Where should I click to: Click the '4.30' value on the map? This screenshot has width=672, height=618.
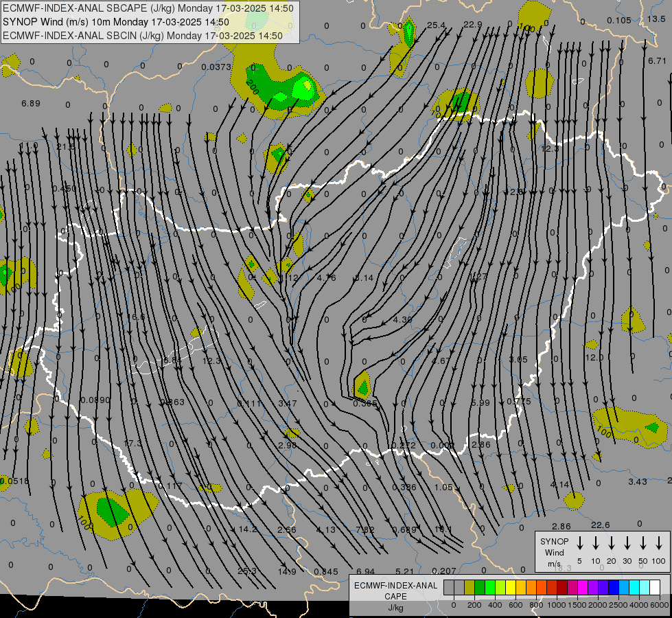(402, 319)
